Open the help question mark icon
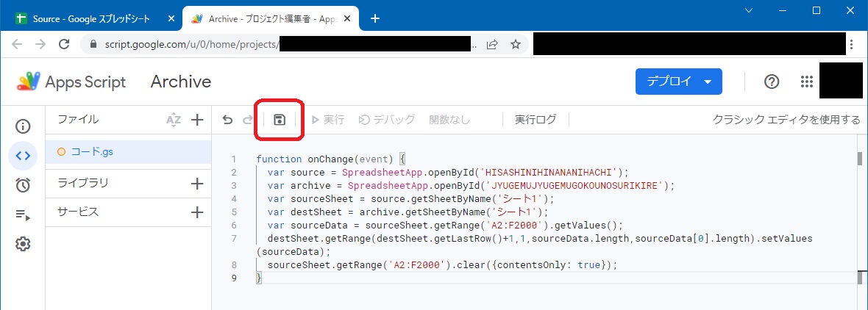 pos(771,82)
